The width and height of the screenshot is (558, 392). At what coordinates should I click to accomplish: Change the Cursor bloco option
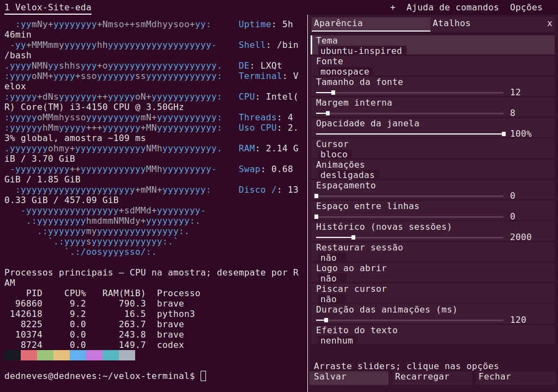(334, 154)
